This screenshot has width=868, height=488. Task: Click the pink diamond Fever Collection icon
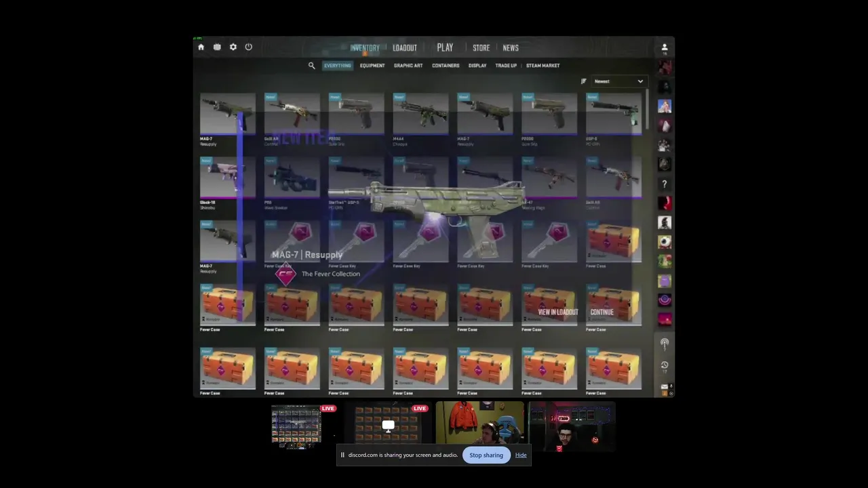[x=285, y=274]
